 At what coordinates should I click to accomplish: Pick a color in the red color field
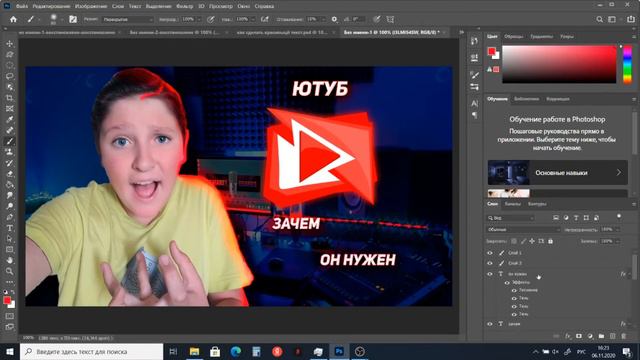coord(559,64)
